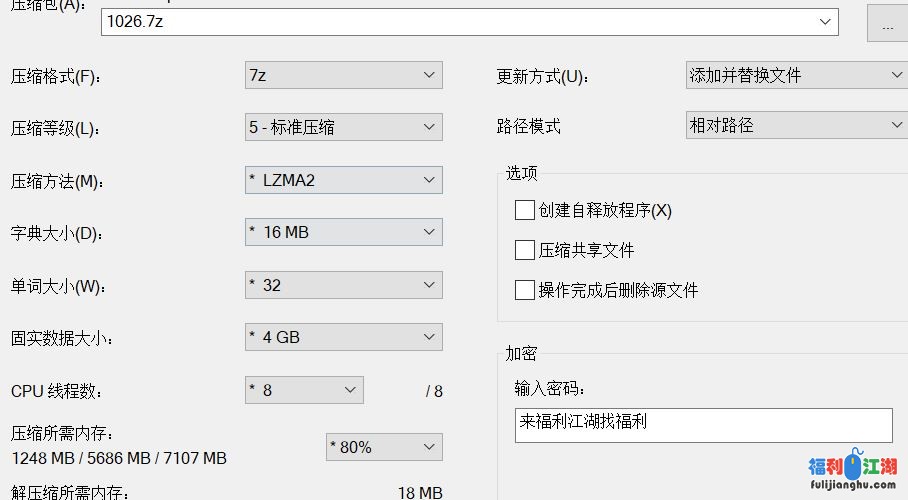Open the 压缩等级 标准压缩 level dropdown
The image size is (908, 500).
[429, 127]
